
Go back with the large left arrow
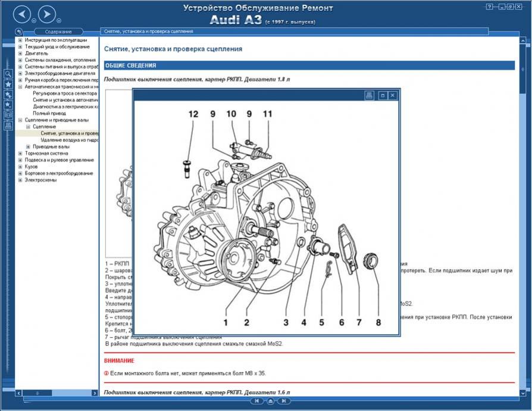tap(22, 14)
